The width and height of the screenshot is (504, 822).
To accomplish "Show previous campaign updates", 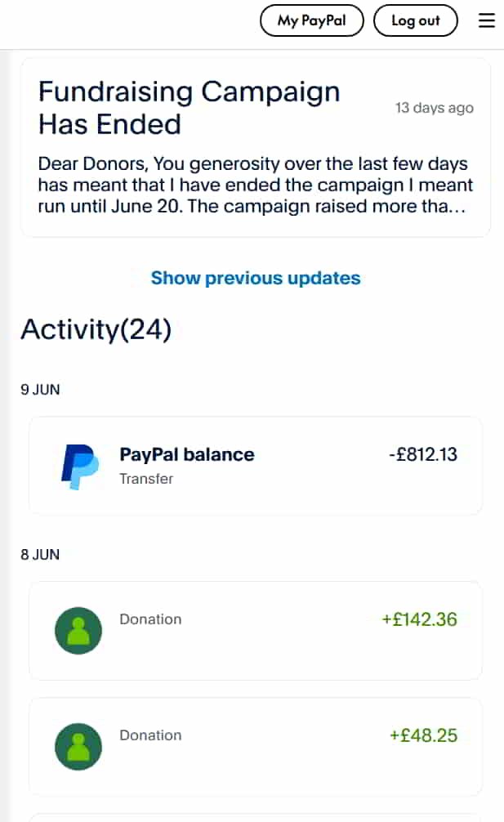I will point(255,278).
